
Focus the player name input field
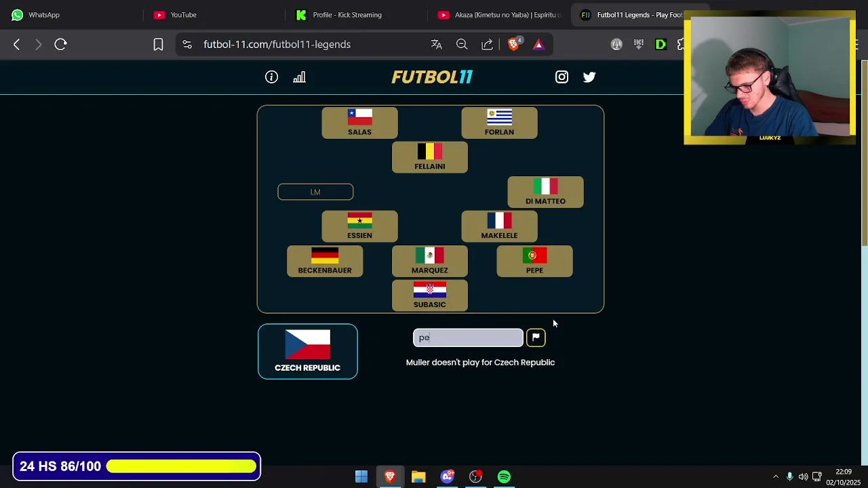(x=468, y=338)
